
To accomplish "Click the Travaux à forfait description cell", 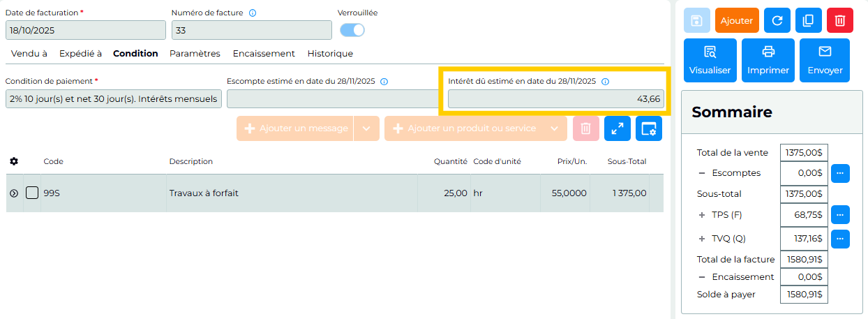I will (292, 193).
